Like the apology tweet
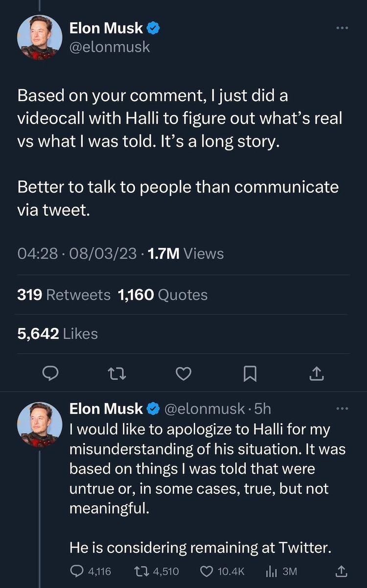This screenshot has height=588, width=367. tap(208, 571)
